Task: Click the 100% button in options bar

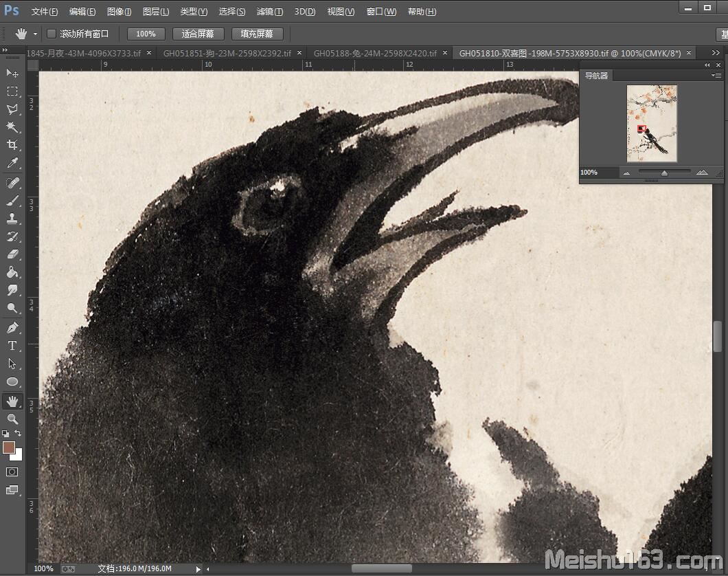Action: pyautogui.click(x=146, y=34)
